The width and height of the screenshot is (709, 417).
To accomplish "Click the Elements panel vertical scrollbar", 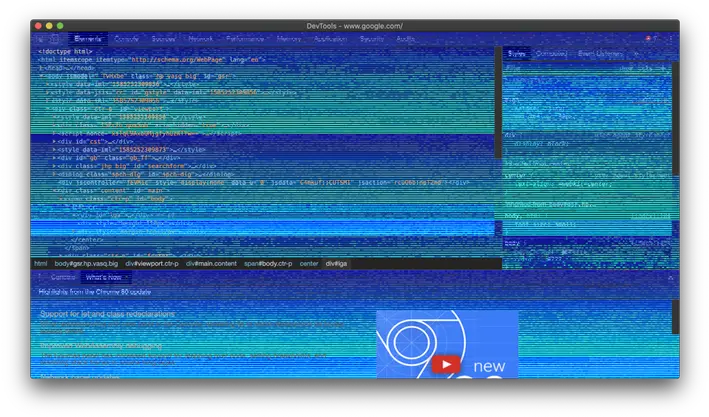I will click(x=498, y=102).
